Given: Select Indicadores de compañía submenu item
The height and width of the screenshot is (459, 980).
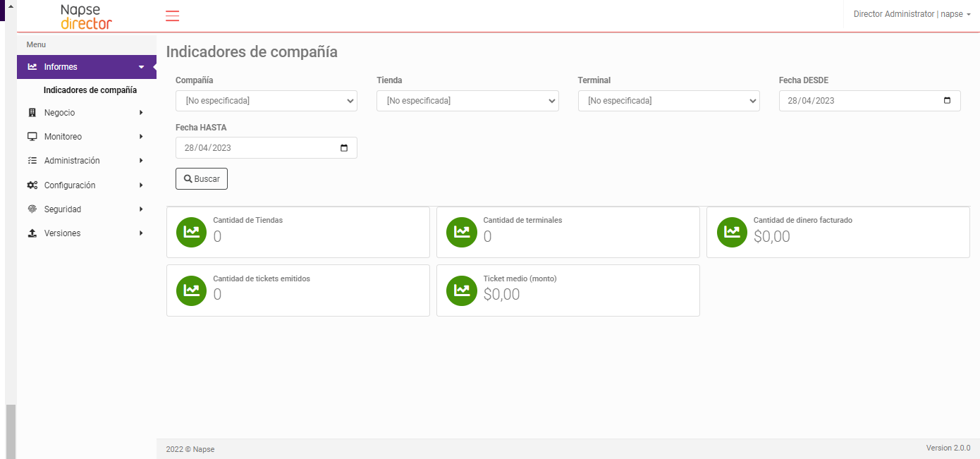Looking at the screenshot, I should pos(90,90).
